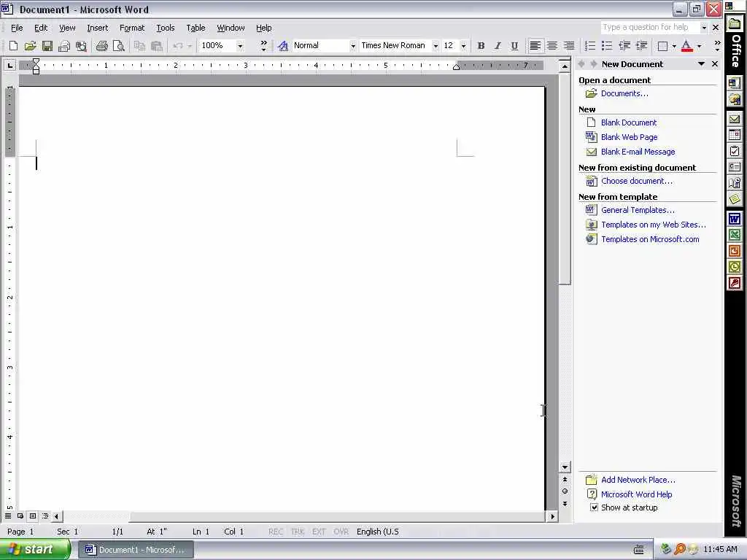Open the View menu
The width and height of the screenshot is (747, 560).
66,28
